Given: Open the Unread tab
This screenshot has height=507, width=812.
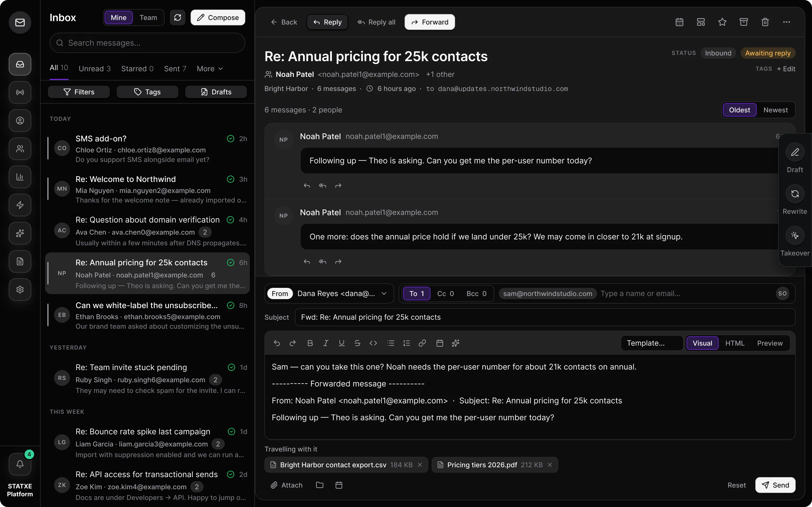Looking at the screenshot, I should pyautogui.click(x=95, y=69).
